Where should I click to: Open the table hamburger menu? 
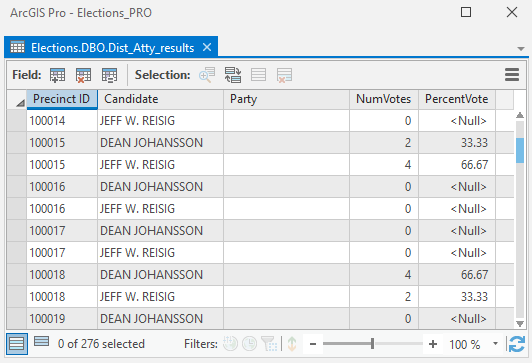[x=512, y=75]
